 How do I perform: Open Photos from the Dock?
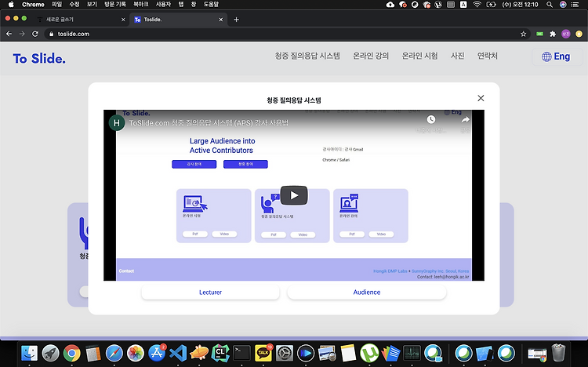tap(136, 353)
